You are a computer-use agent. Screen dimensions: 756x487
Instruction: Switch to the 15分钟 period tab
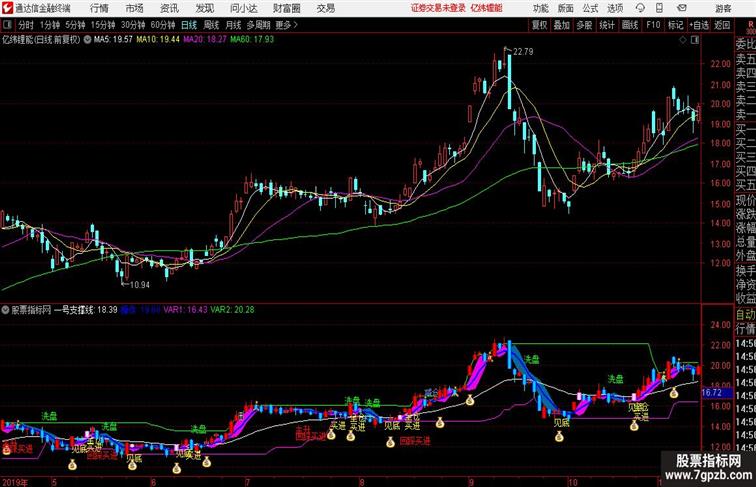[103, 25]
